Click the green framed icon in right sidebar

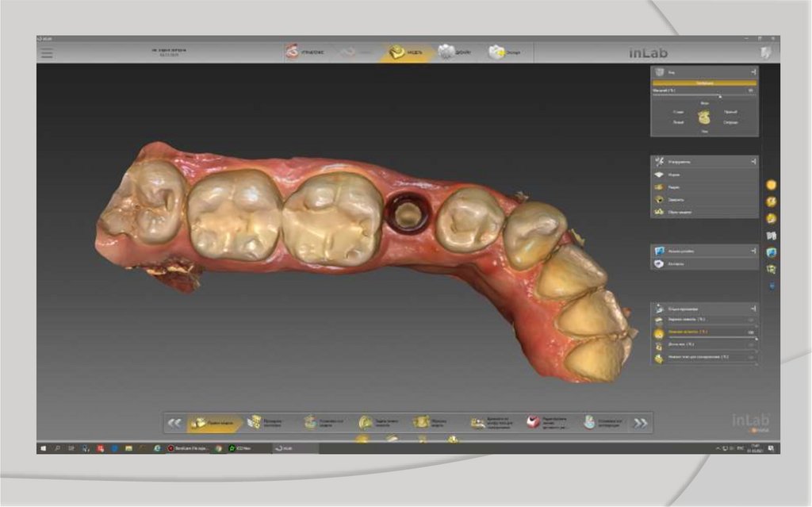point(771,269)
